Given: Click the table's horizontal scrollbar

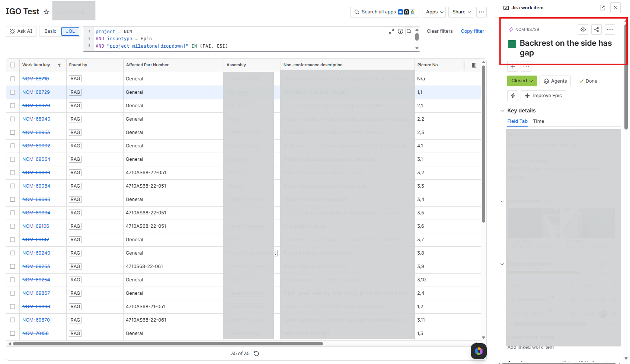Looking at the screenshot, I should 168,344.
